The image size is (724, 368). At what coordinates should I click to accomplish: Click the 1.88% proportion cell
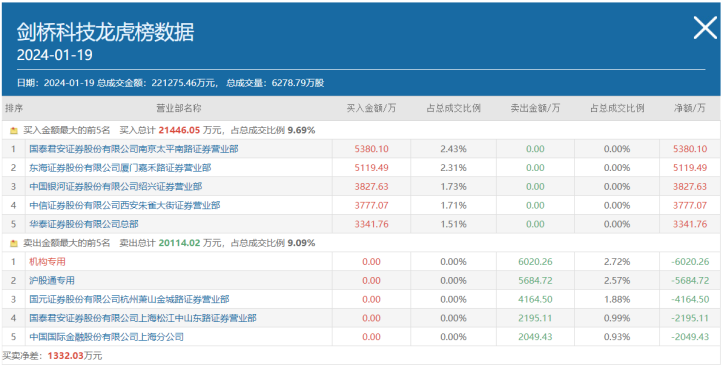(617, 299)
